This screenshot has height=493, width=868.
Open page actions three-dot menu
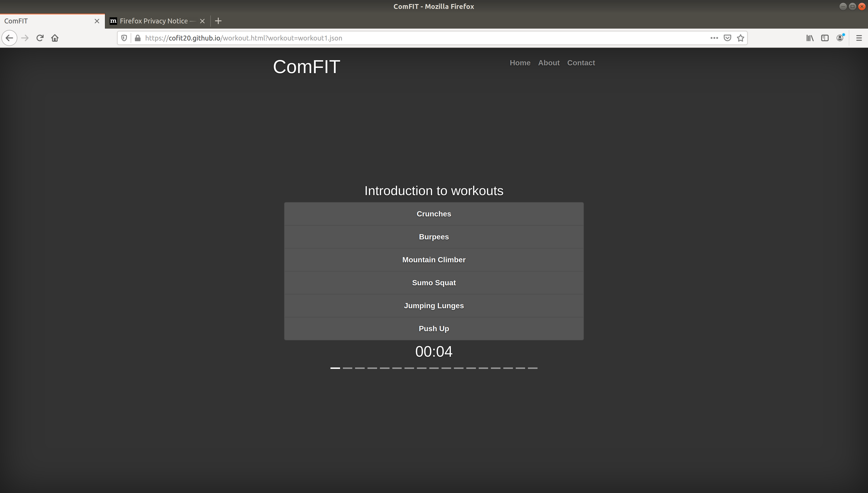click(x=714, y=38)
